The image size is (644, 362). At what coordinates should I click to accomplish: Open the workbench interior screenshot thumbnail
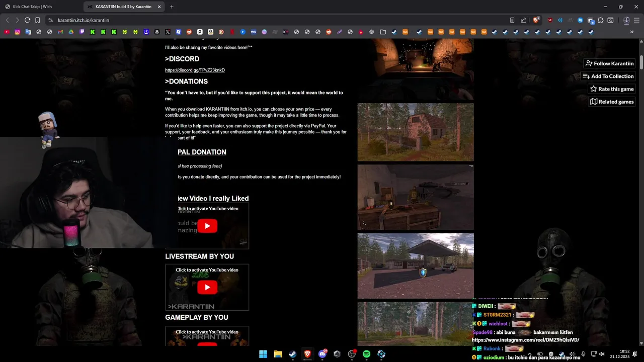[416, 197]
